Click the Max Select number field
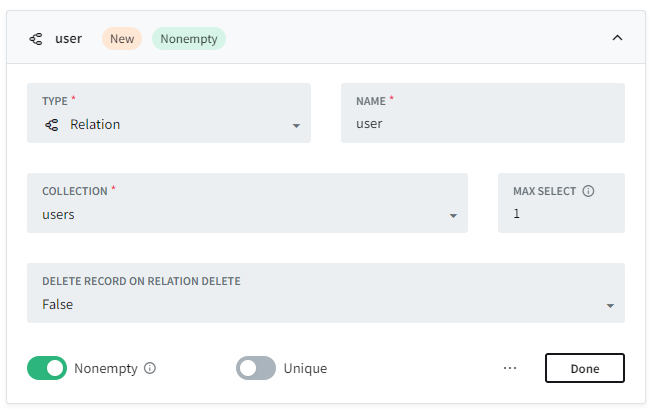661x418 pixels. pyautogui.click(x=560, y=214)
